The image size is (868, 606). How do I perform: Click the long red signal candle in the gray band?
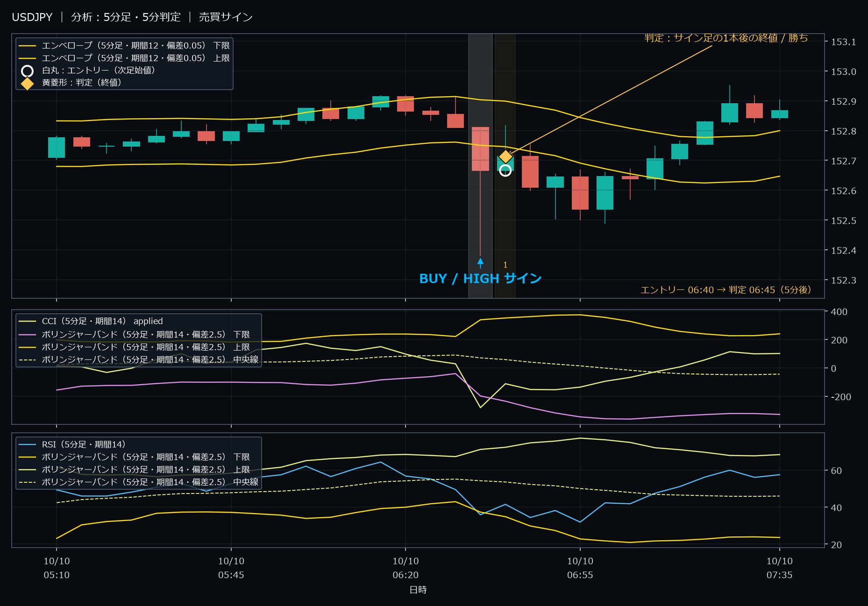[480, 149]
